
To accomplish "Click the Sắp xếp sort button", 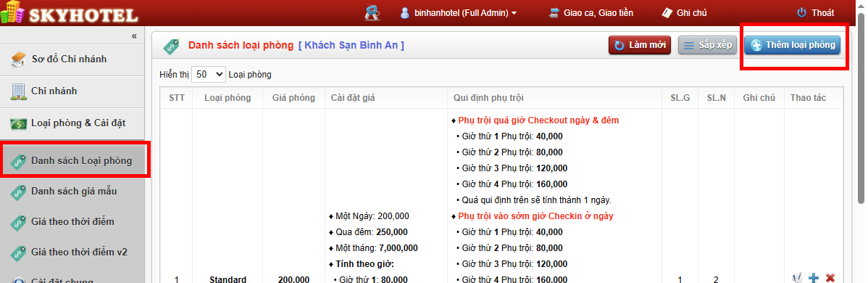I will 707,46.
